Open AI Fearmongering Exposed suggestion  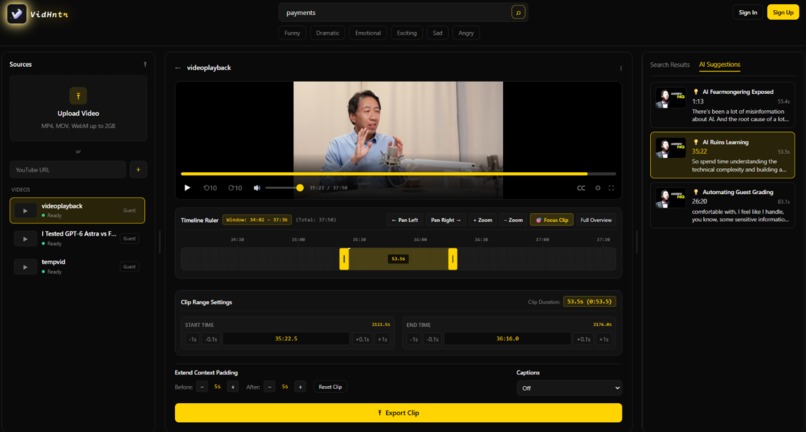[722, 105]
